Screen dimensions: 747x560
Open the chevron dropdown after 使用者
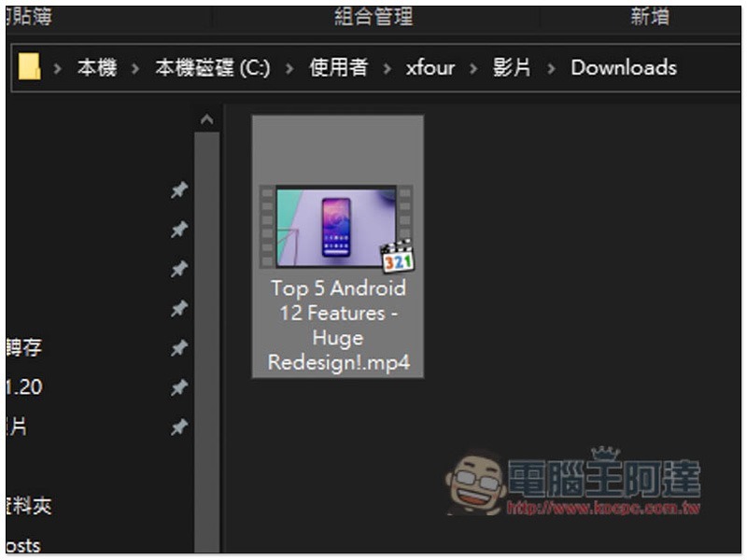387,68
